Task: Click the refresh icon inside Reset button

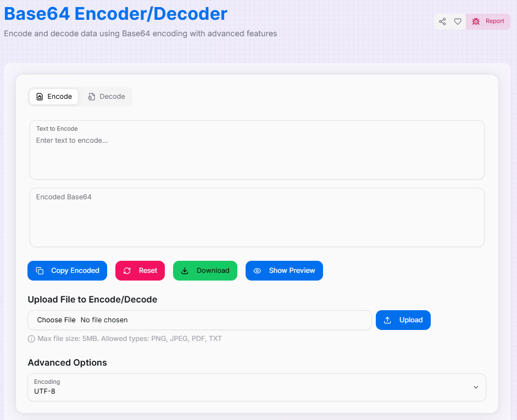Action: click(x=128, y=271)
